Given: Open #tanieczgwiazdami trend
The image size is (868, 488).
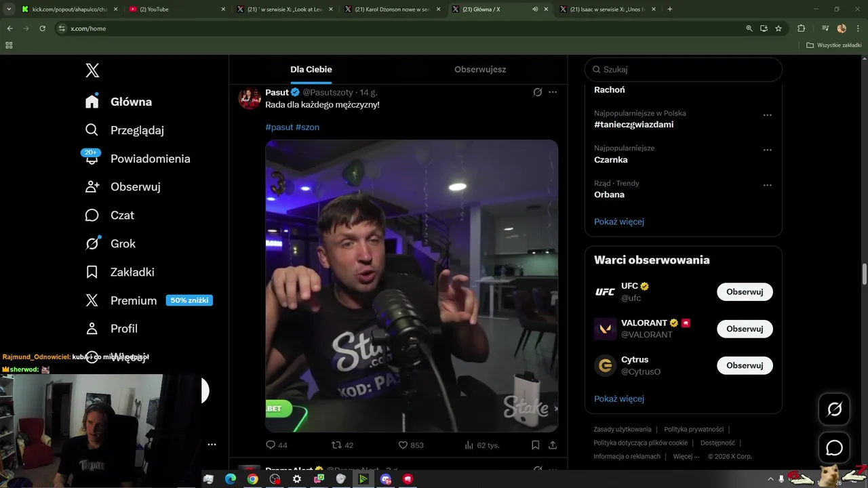Looking at the screenshot, I should click(633, 125).
